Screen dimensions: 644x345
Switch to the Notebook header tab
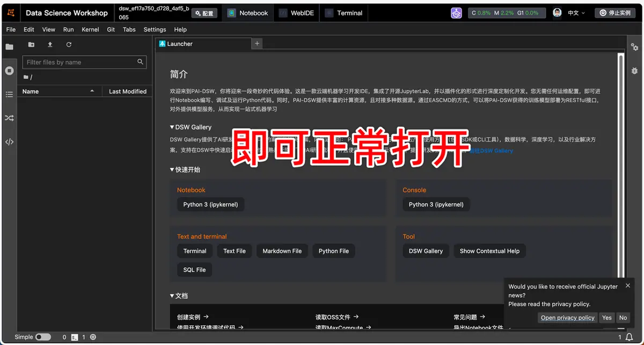click(247, 13)
